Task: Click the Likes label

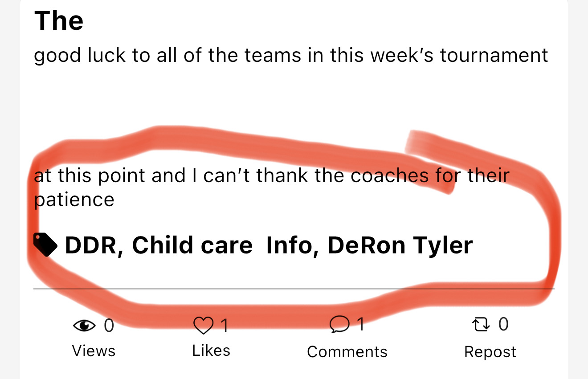Action: [x=211, y=350]
